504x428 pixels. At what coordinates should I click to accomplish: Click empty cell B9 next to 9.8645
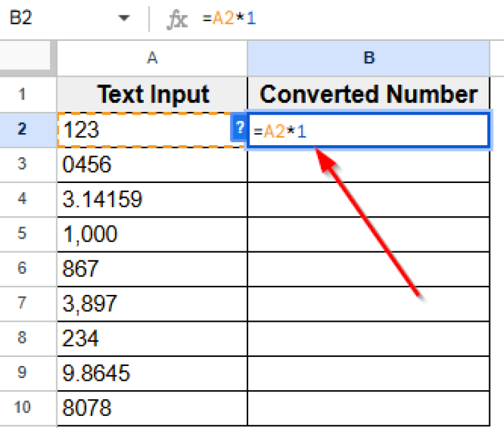click(368, 373)
